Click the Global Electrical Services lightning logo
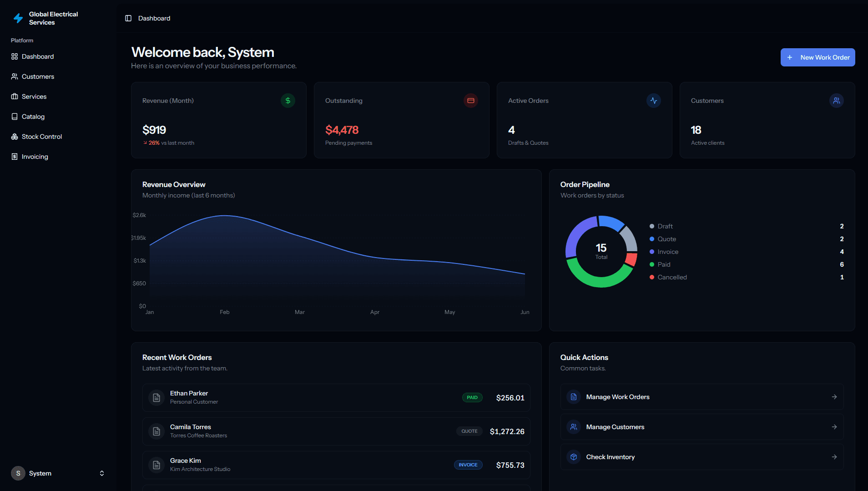The width and height of the screenshot is (868, 491). coord(18,18)
